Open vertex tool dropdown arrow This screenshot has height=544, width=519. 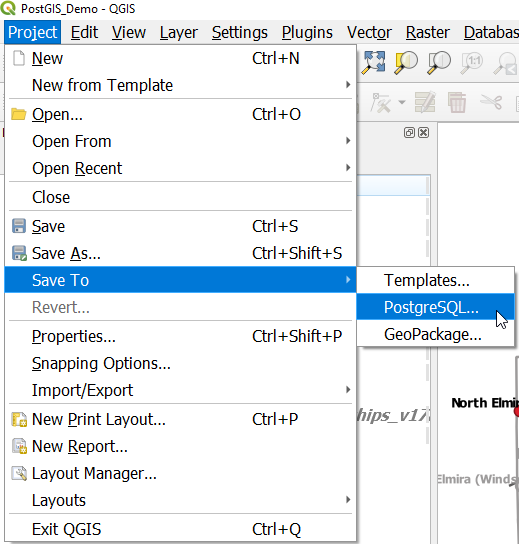[402, 102]
